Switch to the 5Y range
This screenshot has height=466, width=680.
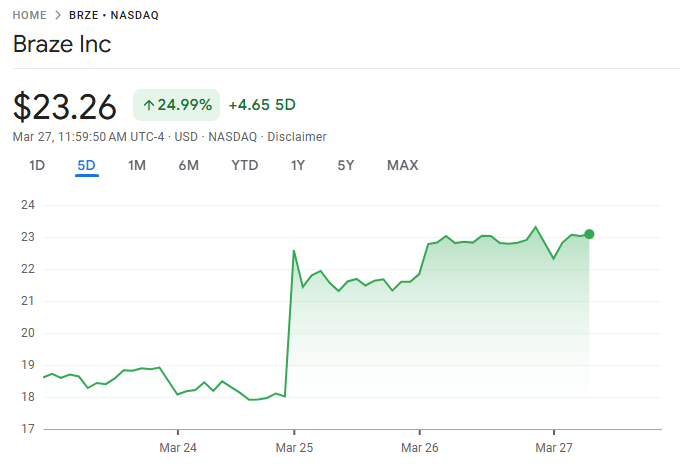(x=346, y=165)
